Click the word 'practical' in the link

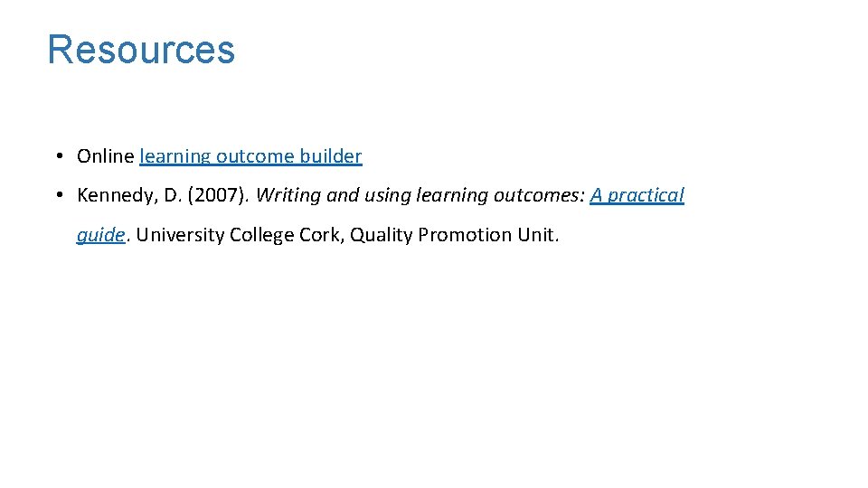click(x=647, y=195)
